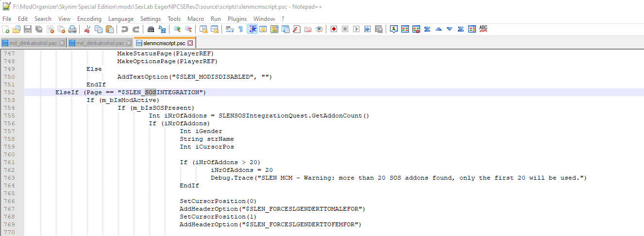Switch to second md_drinkalcohol.psc tab
The image size is (644, 236).
(100, 43)
